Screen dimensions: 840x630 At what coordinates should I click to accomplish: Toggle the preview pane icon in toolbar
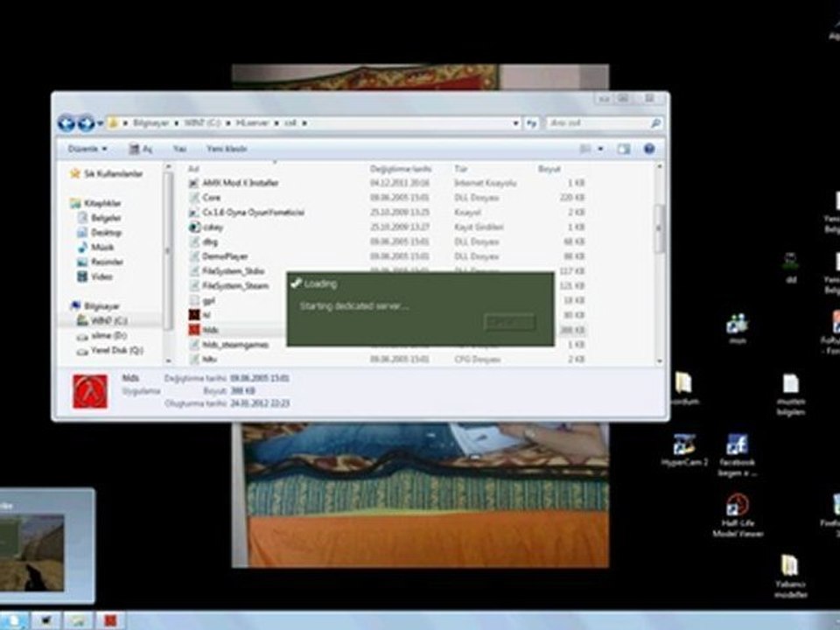tap(623, 150)
